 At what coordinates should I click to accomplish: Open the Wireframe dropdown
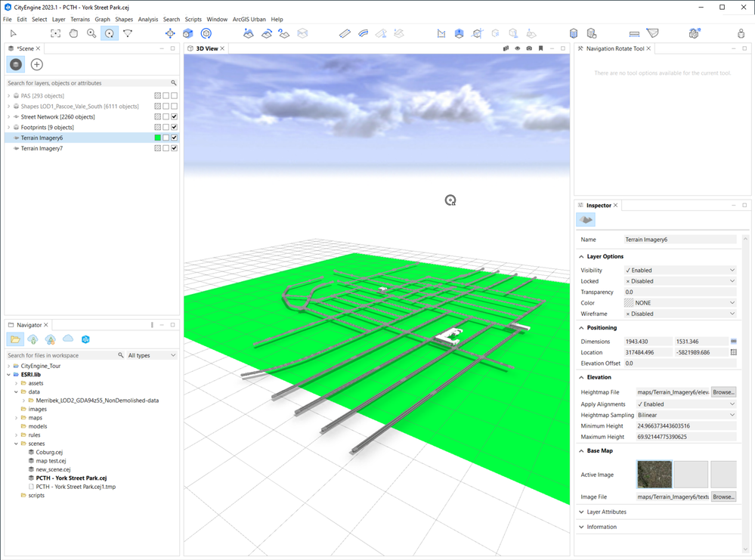pyautogui.click(x=680, y=314)
